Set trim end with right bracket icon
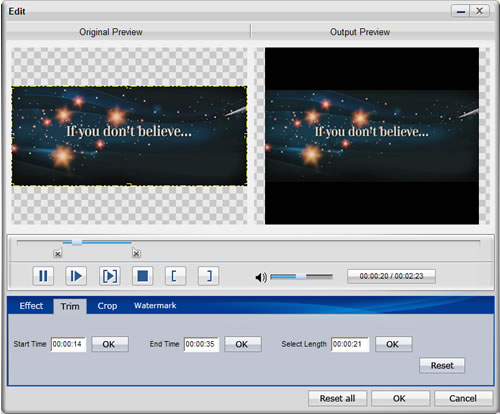Screen dimensions: 500x414 [208, 276]
